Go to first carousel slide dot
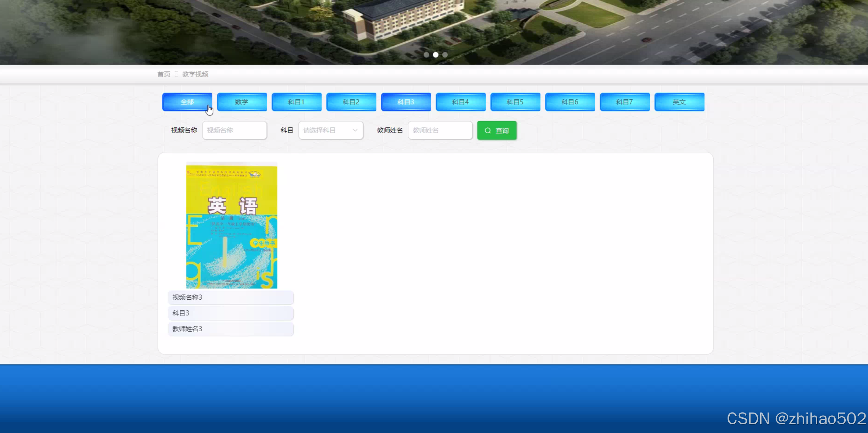The width and height of the screenshot is (868, 433). 426,55
